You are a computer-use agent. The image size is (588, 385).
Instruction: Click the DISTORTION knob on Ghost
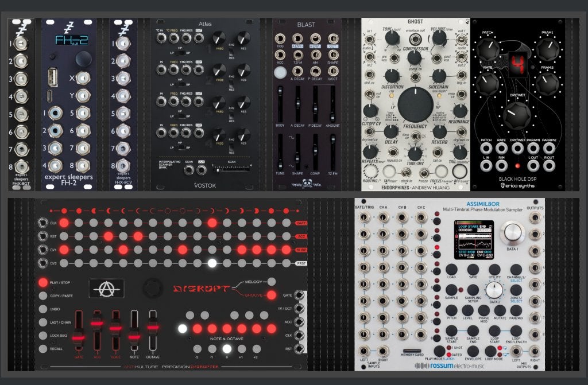(x=392, y=76)
